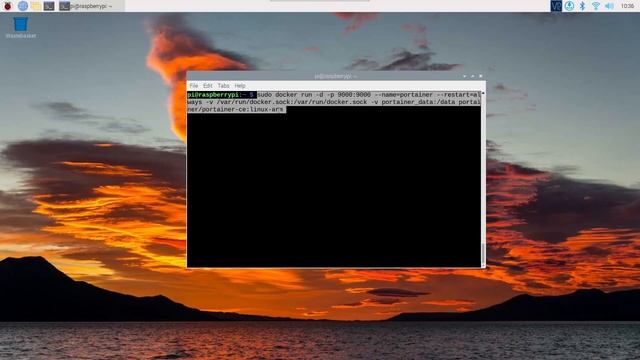Viewport: 640px width, 360px height.
Task: Open the Edit menu in terminal
Action: pos(208,86)
